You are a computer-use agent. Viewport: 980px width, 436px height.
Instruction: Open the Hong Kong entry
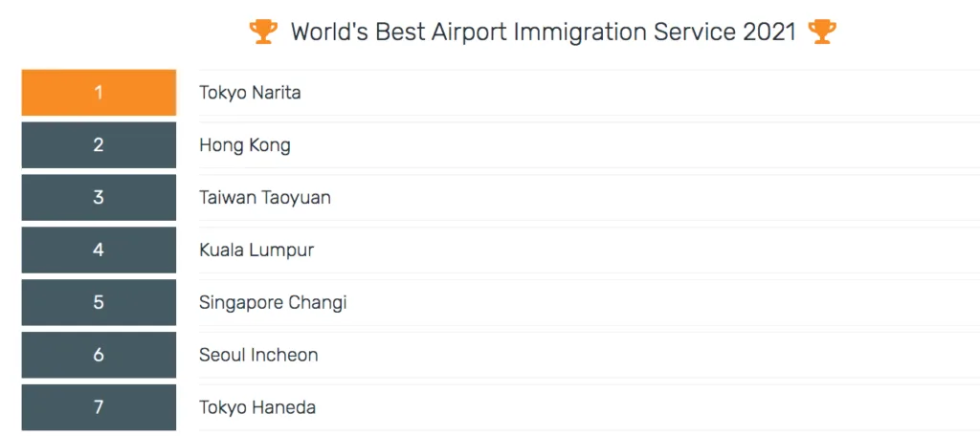pyautogui.click(x=245, y=145)
